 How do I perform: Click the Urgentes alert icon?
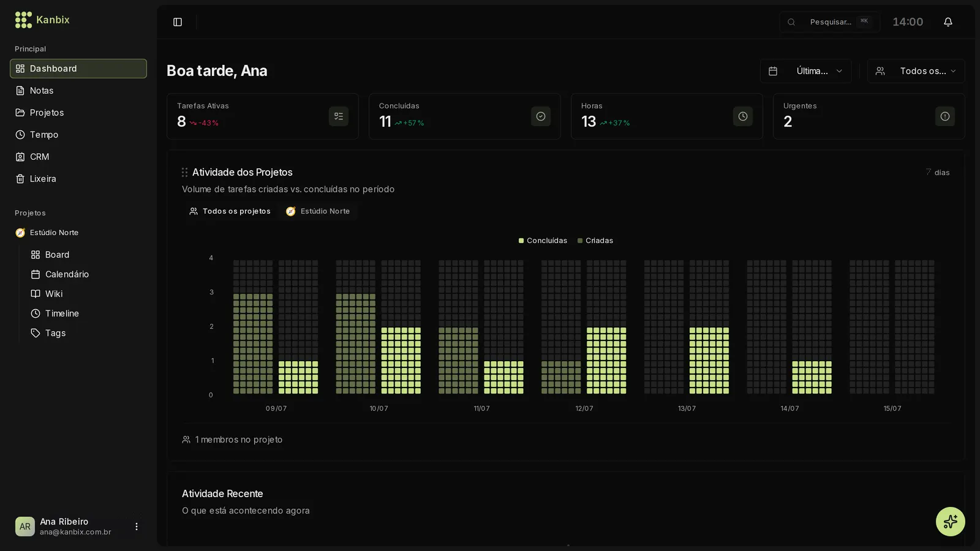point(945,116)
